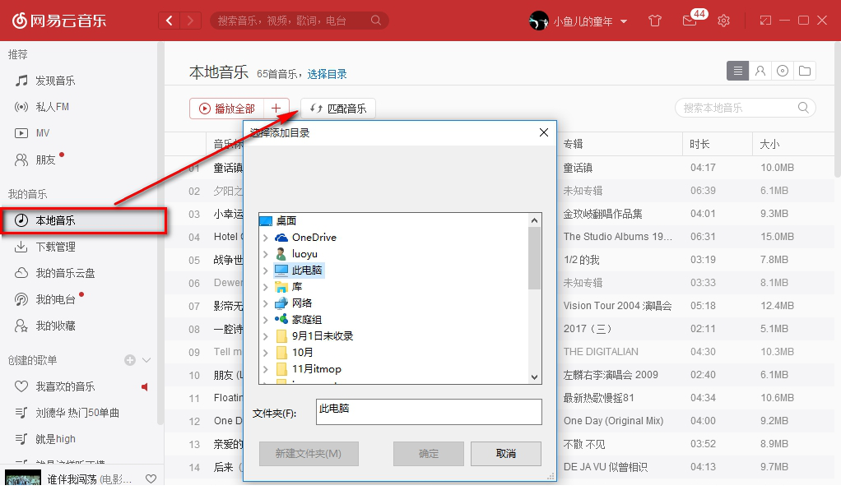Expand the OneDrive tree node

coord(266,238)
